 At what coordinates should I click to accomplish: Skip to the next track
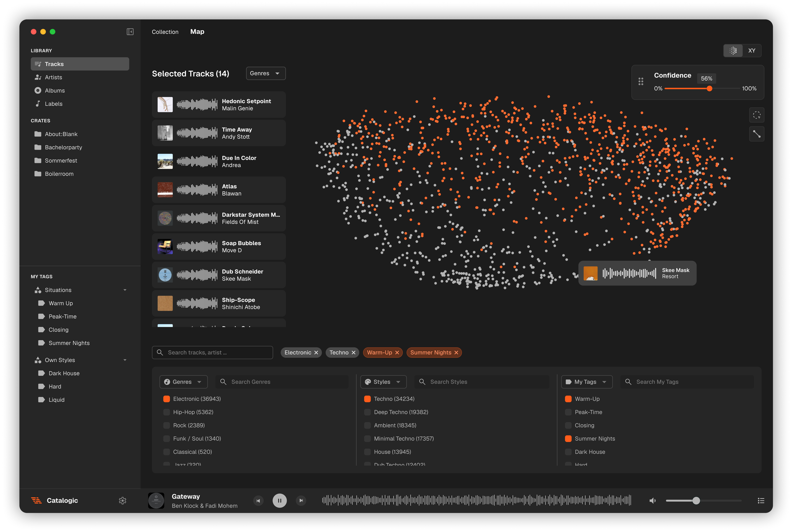(x=301, y=500)
